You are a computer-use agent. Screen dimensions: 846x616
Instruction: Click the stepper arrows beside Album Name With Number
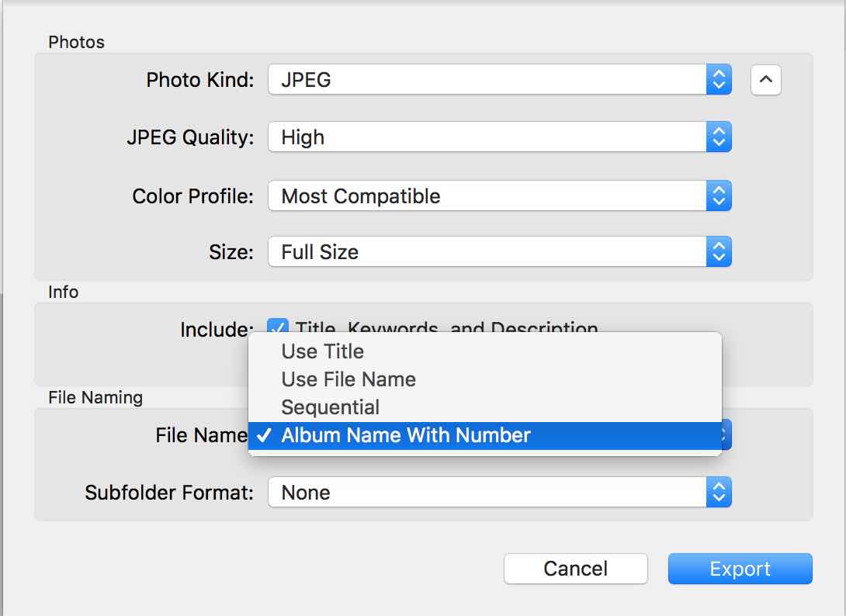723,435
